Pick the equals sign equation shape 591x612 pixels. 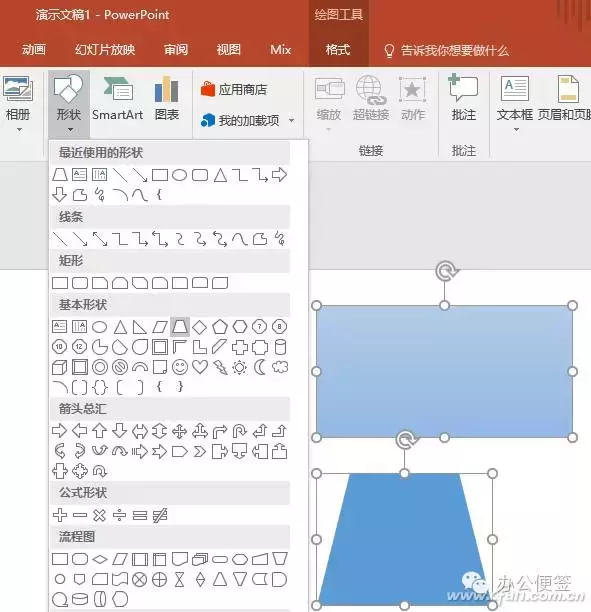[140, 515]
